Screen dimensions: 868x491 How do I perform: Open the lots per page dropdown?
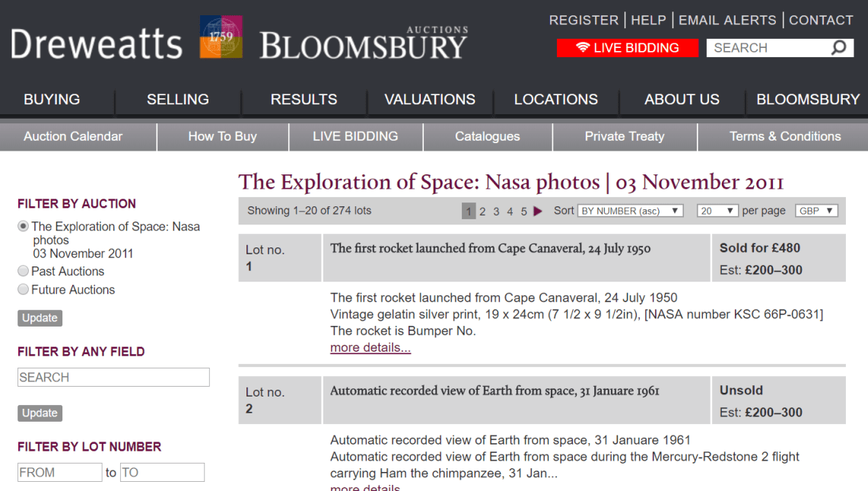716,210
